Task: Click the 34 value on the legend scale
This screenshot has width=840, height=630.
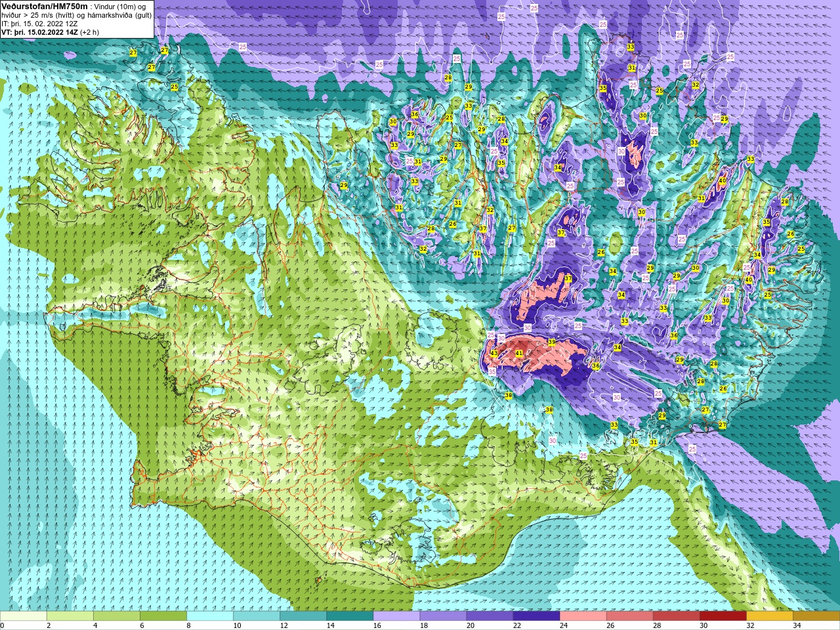Action: [796, 625]
